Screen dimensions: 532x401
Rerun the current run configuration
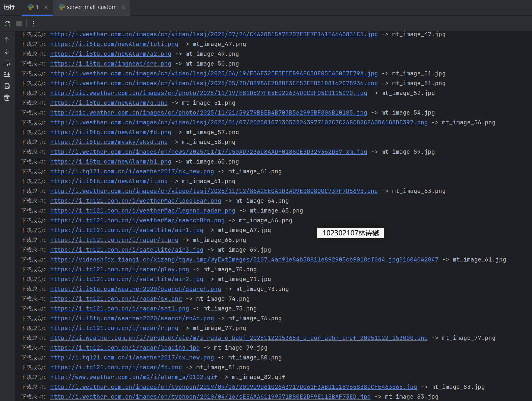pos(8,24)
